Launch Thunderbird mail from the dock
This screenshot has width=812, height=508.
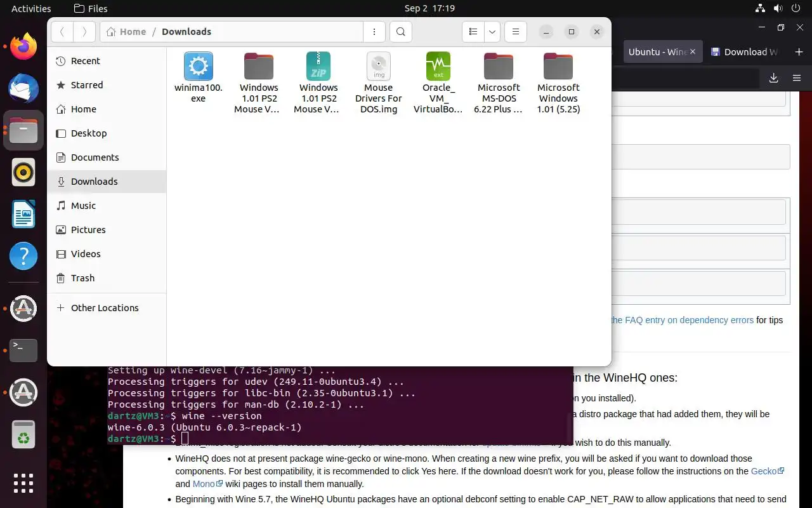click(23, 88)
